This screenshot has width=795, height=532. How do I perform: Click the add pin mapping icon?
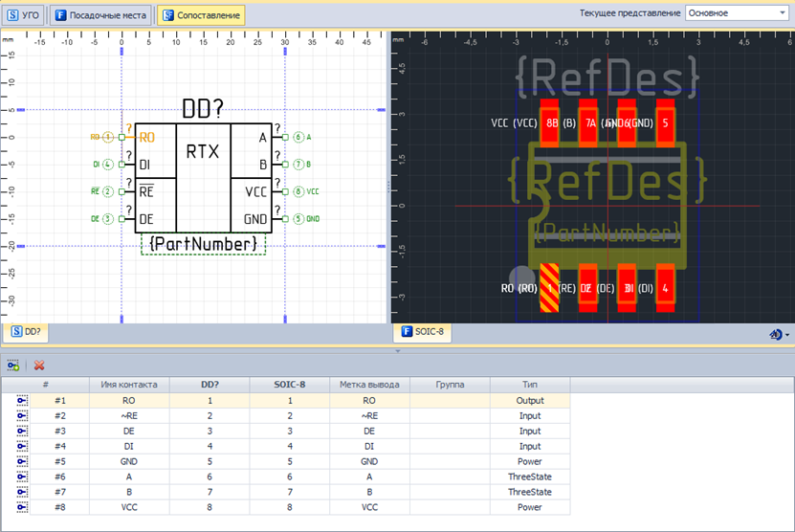tap(13, 366)
